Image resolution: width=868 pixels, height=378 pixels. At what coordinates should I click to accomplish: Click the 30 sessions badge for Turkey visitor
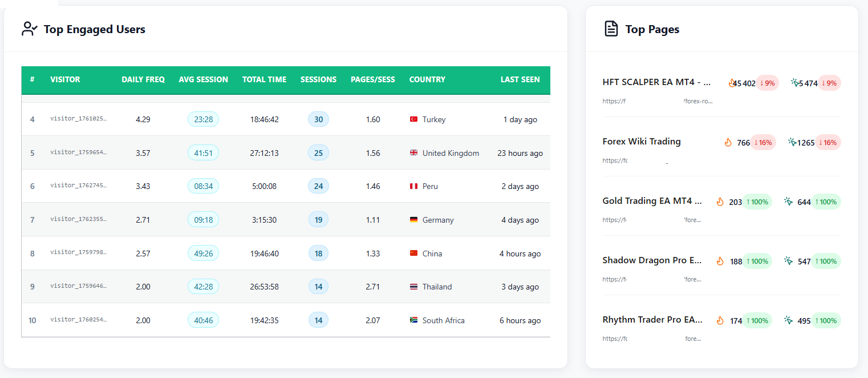point(318,119)
